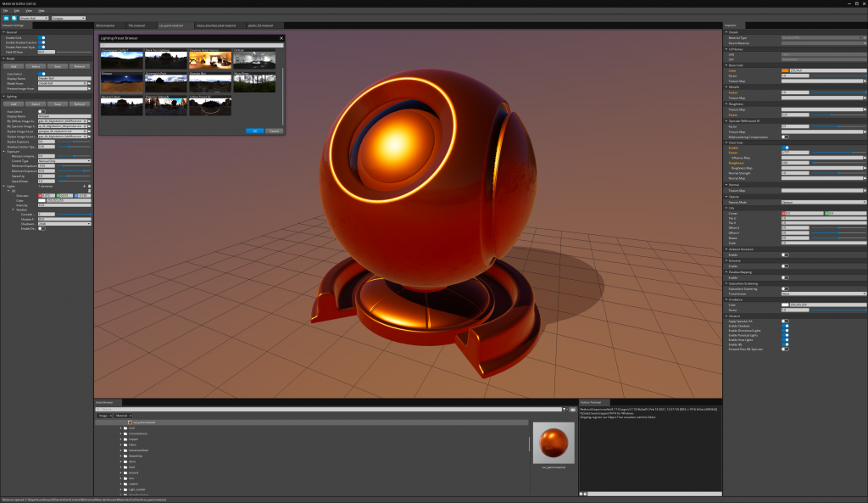Click the add light element plus icon
The width and height of the screenshot is (868, 503).
[x=84, y=184]
